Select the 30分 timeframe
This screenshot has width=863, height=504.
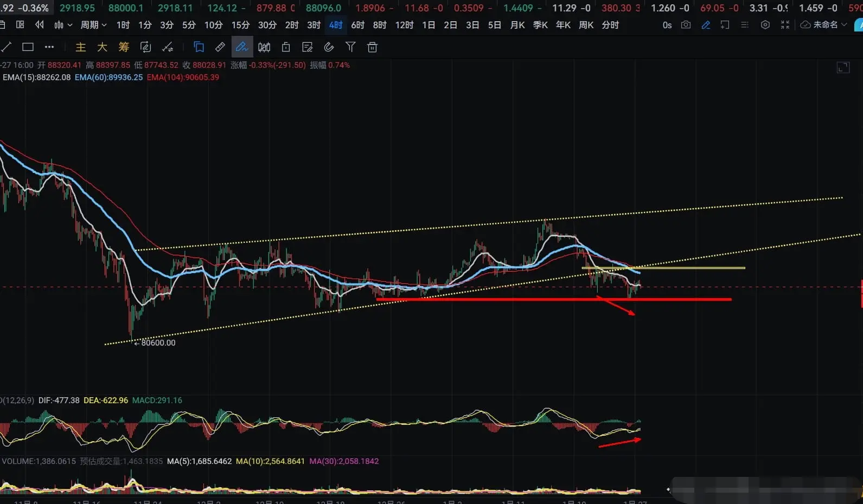coord(267,25)
